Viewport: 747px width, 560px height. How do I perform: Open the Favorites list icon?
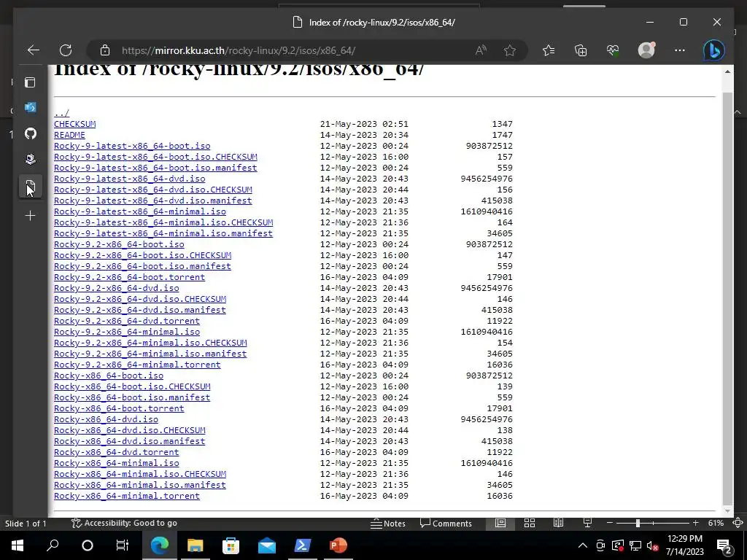[549, 50]
